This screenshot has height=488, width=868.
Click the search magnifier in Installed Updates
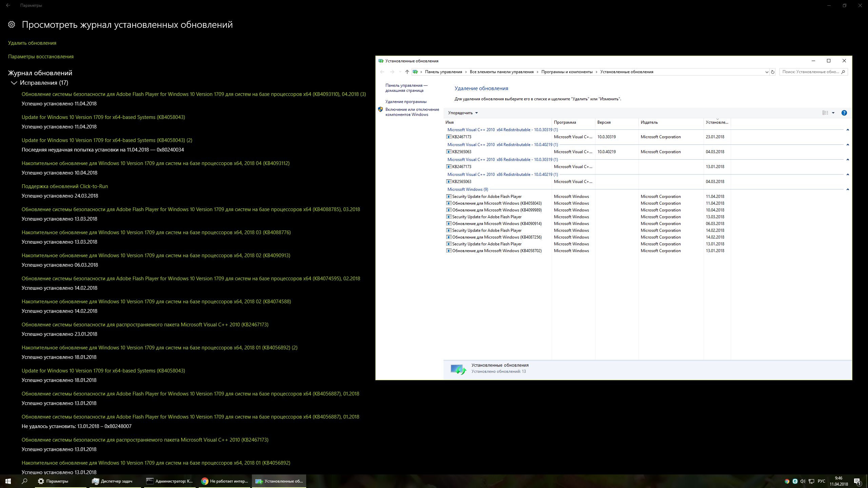click(843, 72)
